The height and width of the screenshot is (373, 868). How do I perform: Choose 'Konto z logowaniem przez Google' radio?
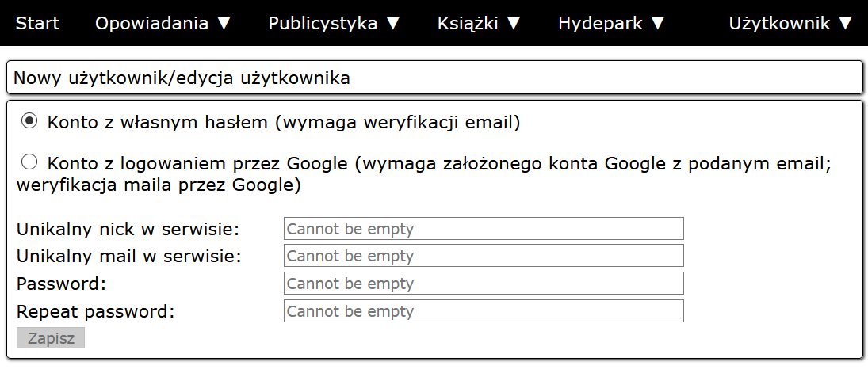pos(29,163)
